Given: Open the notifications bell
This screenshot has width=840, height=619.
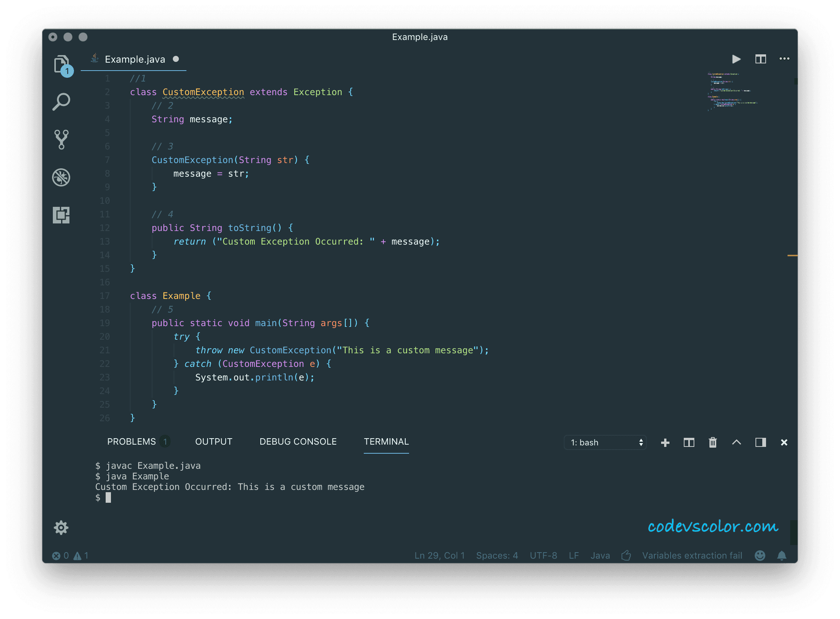Looking at the screenshot, I should point(782,556).
